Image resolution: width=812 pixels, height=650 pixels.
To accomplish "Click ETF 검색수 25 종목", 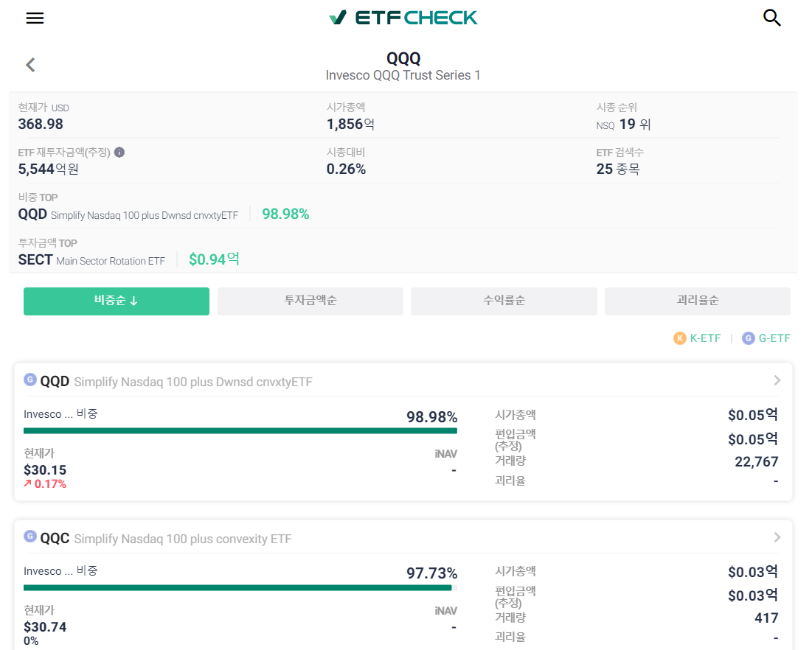I will tap(618, 170).
